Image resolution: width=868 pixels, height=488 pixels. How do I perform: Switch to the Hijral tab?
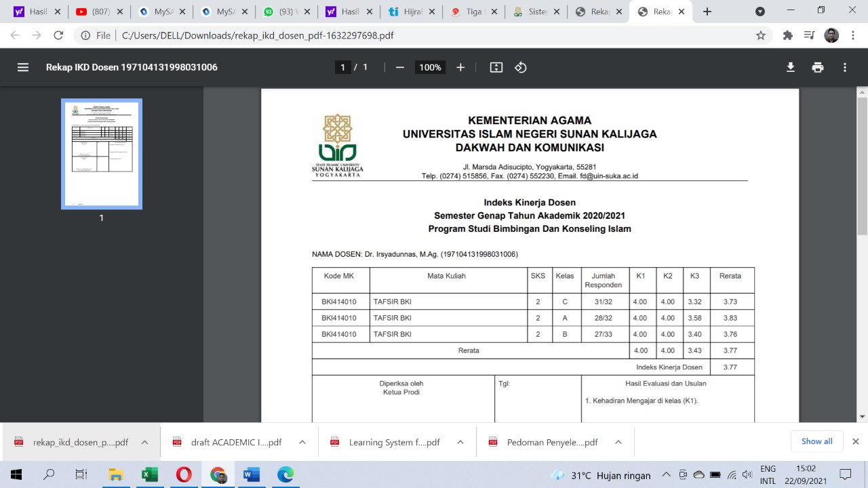(410, 12)
